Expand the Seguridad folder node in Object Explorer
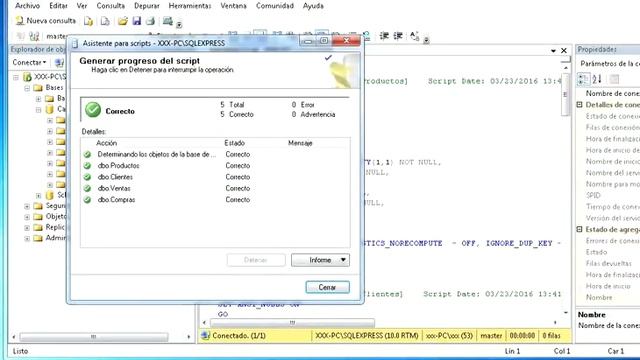This screenshot has width=640, height=360. tap(27, 206)
